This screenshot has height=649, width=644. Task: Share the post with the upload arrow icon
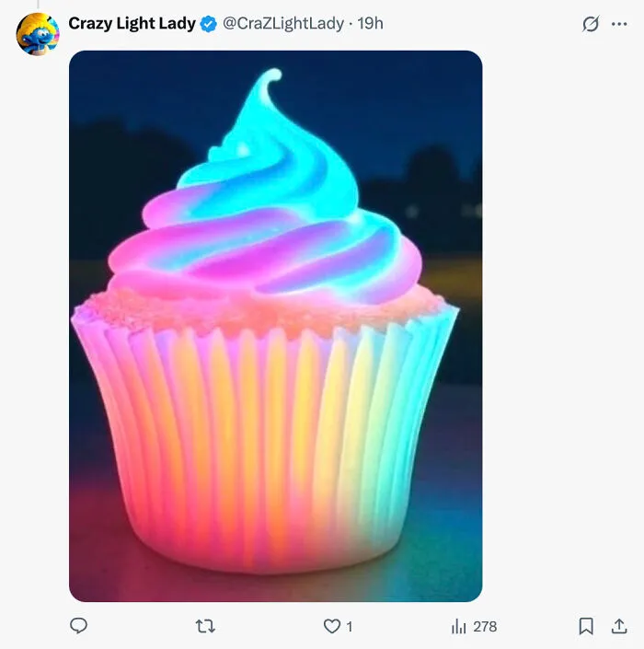point(619,626)
